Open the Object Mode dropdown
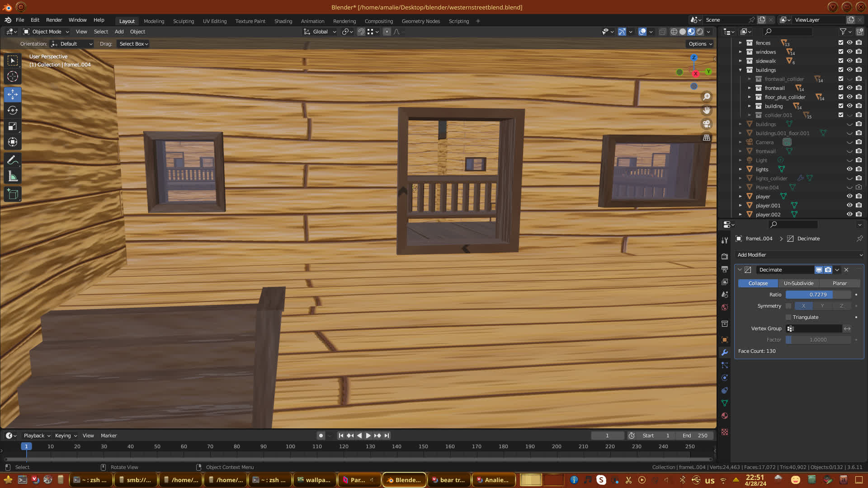Viewport: 868px width, 488px height. [46, 32]
